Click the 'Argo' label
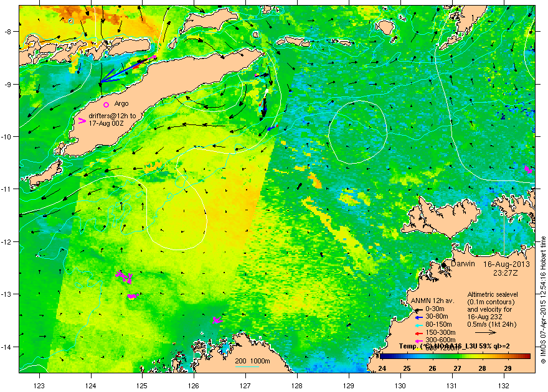 (x=121, y=104)
